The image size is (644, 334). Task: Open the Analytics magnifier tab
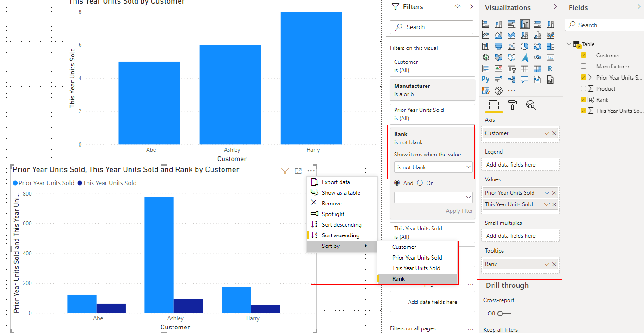[x=531, y=105]
